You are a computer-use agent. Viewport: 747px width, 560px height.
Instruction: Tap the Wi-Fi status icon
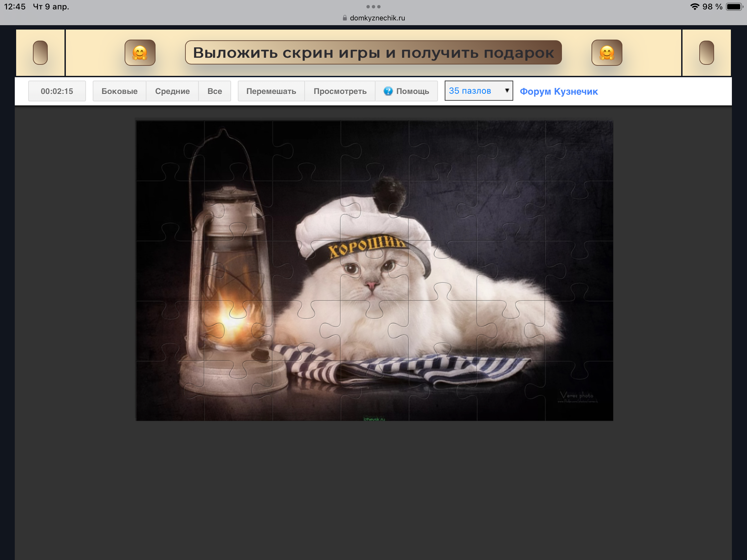click(694, 7)
